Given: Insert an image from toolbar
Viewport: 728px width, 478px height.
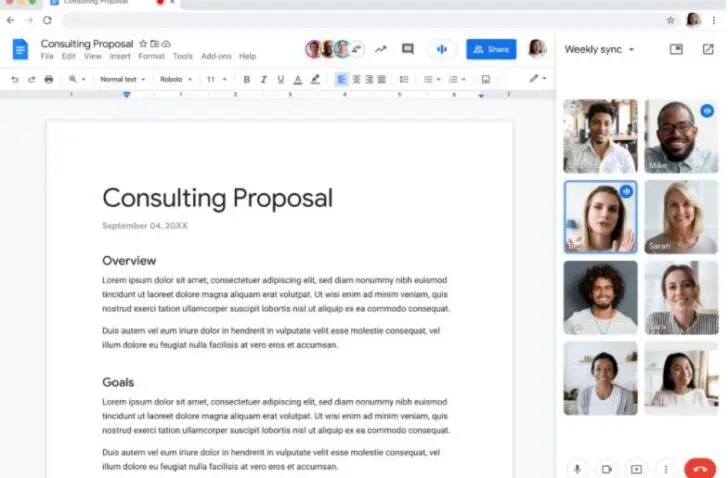Looking at the screenshot, I should tap(486, 79).
